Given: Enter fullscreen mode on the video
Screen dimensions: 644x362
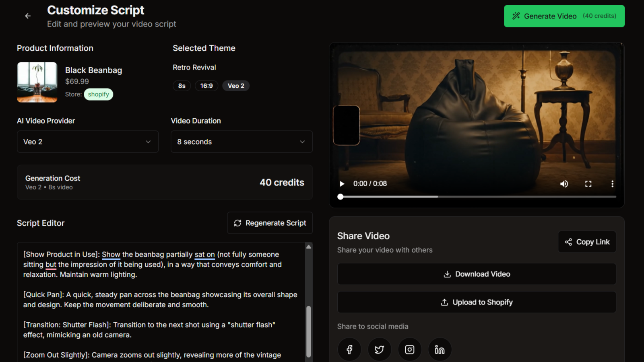Looking at the screenshot, I should (588, 184).
